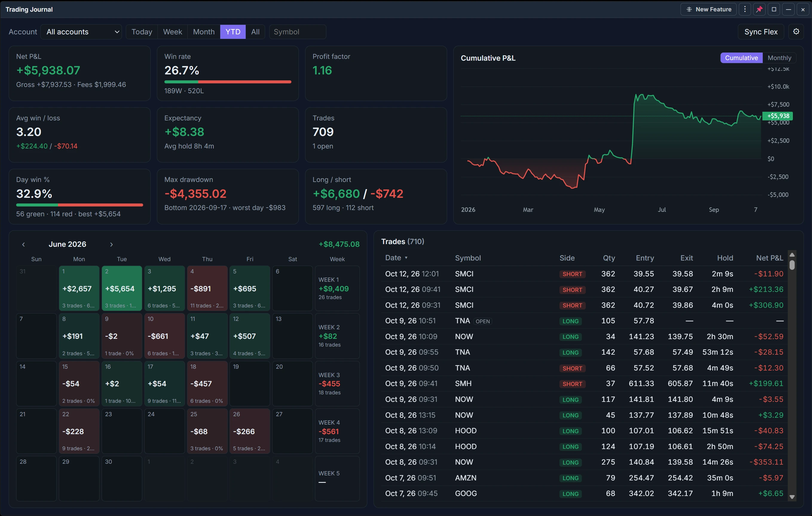
Task: Open the vertical three-dot menu in title bar
Action: 744,10
